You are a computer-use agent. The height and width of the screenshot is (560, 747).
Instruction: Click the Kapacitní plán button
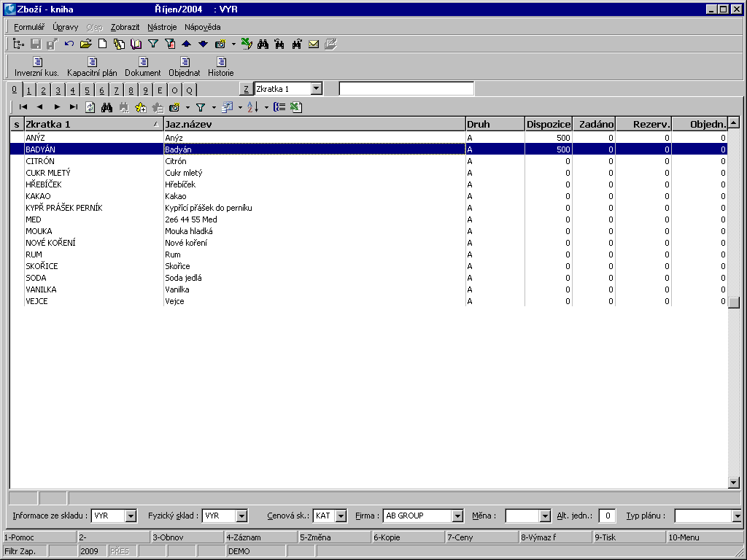click(x=92, y=67)
